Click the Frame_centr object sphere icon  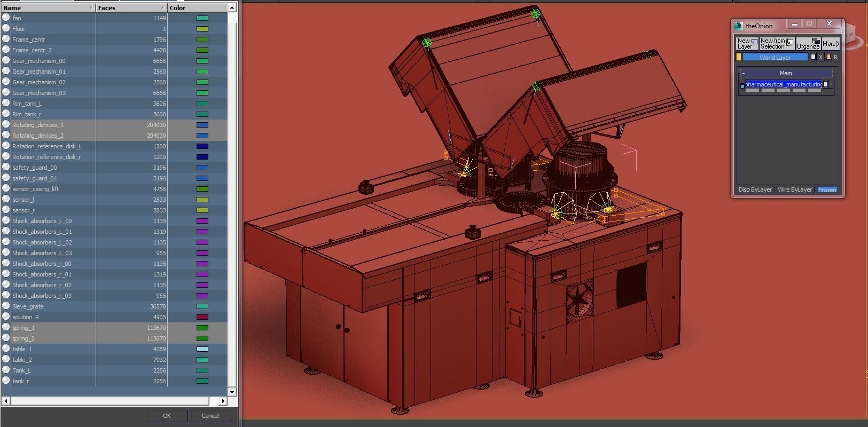tap(6, 39)
